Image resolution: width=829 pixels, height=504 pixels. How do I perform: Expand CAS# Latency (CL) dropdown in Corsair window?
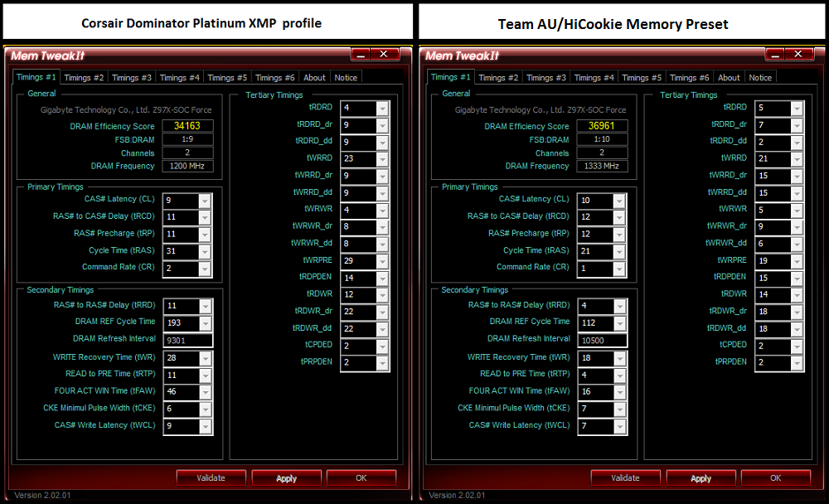coord(205,201)
